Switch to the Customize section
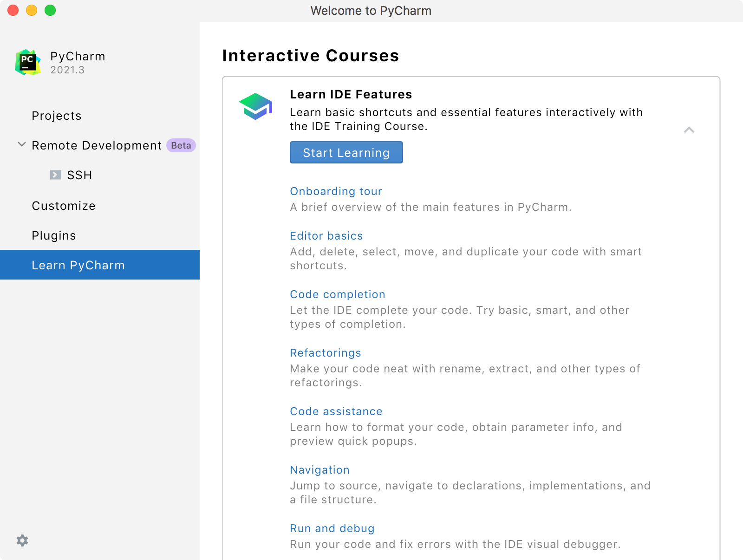Screen dimensions: 743x560 pyautogui.click(x=64, y=206)
